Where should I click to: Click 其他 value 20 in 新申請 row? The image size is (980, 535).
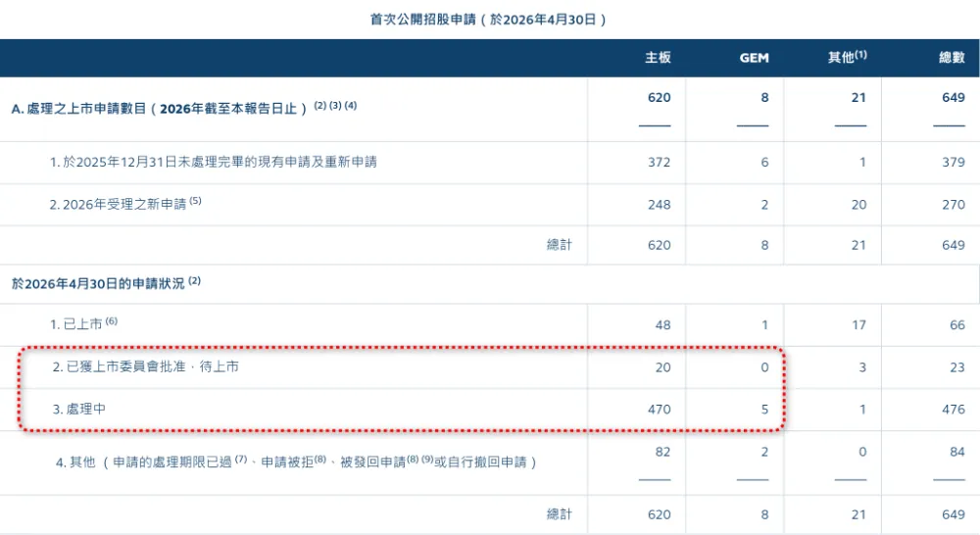pos(858,205)
